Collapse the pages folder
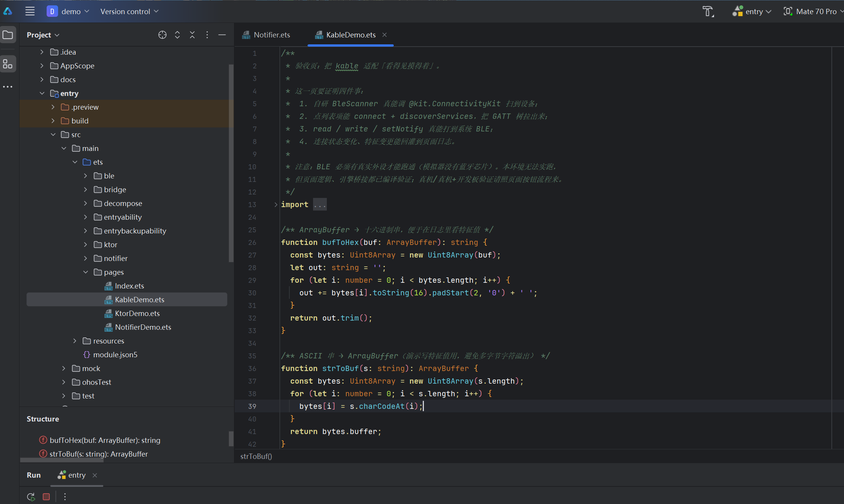 click(86, 272)
